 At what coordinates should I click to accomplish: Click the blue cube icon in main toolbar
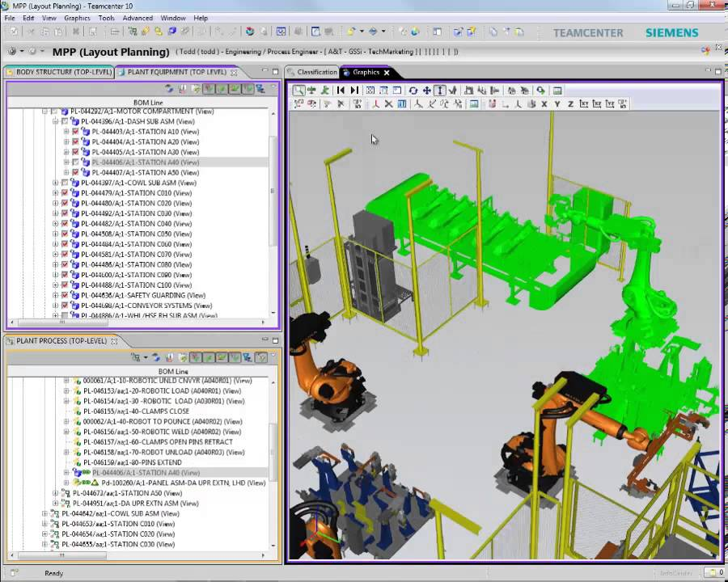[x=171, y=32]
